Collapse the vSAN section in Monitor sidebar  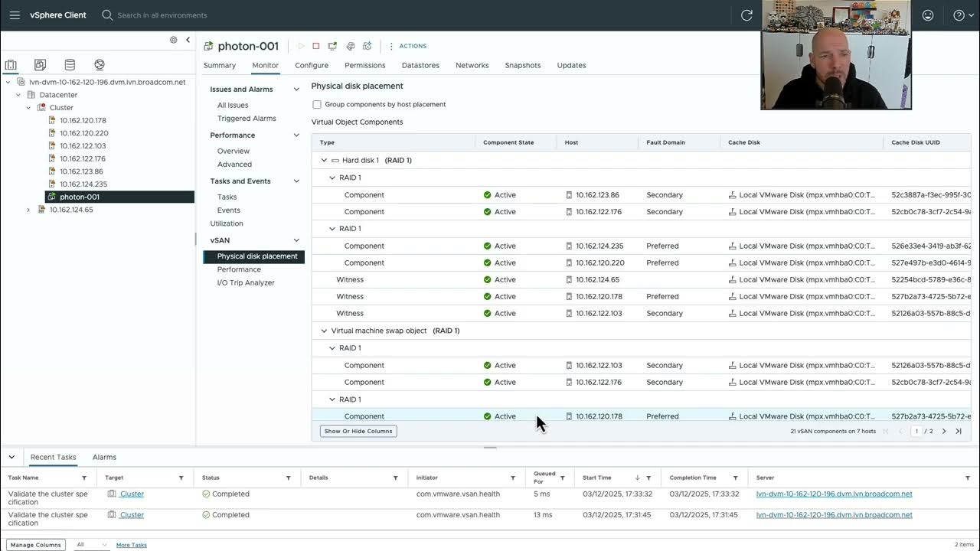pyautogui.click(x=296, y=240)
